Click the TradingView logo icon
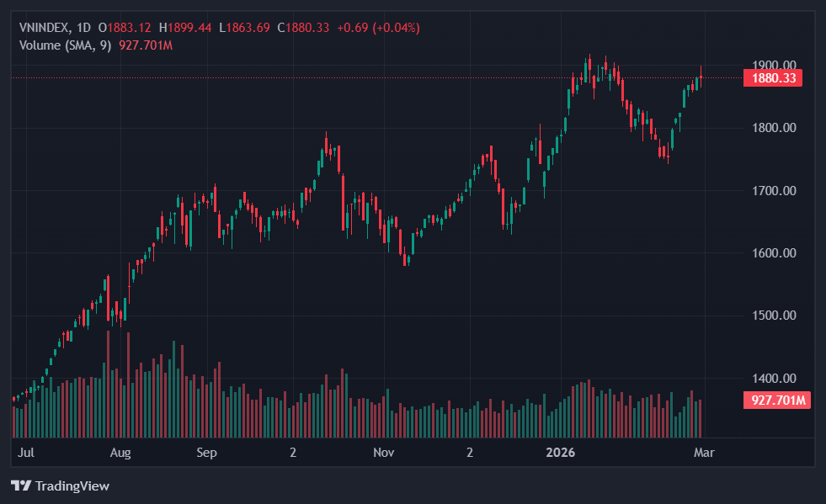Viewport: 826px width, 504px height. (21, 485)
